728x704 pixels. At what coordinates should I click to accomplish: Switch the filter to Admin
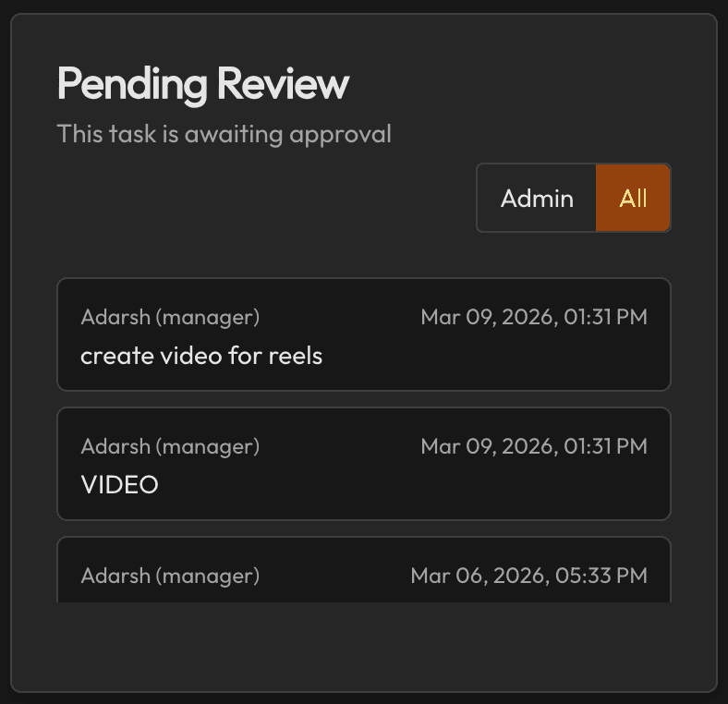coord(537,199)
